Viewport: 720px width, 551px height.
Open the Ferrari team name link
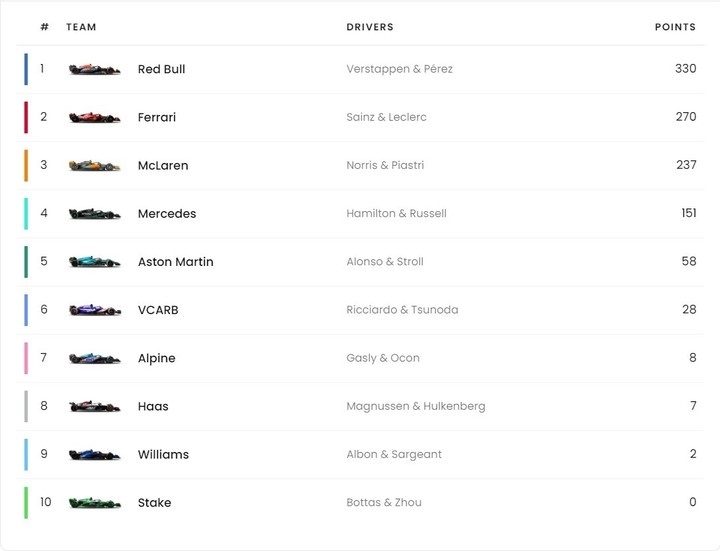[x=156, y=117]
